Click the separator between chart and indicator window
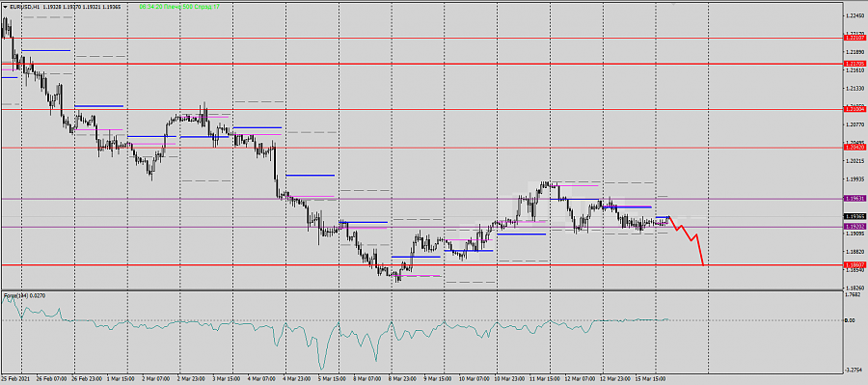This screenshot has height=385, width=868. pyautogui.click(x=420, y=289)
